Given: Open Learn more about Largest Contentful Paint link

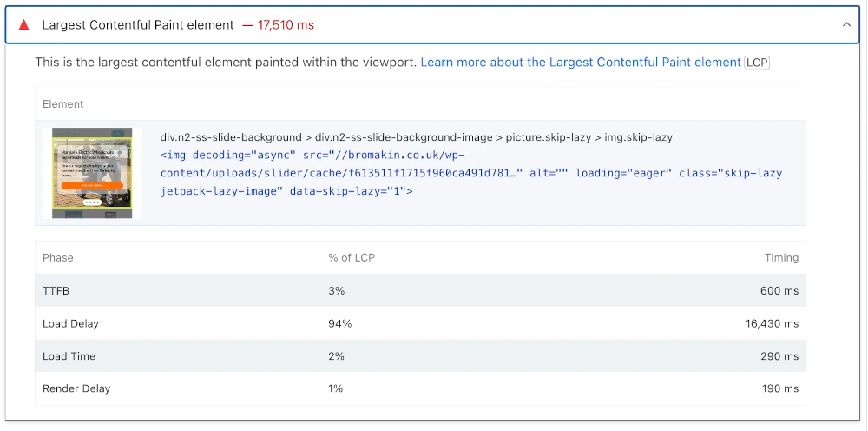Looking at the screenshot, I should tap(581, 63).
